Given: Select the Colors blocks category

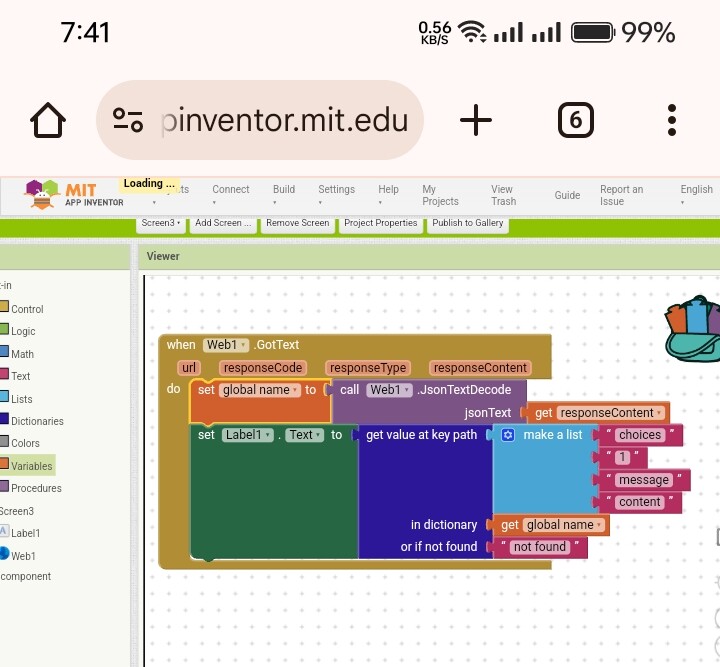Looking at the screenshot, I should point(25,443).
